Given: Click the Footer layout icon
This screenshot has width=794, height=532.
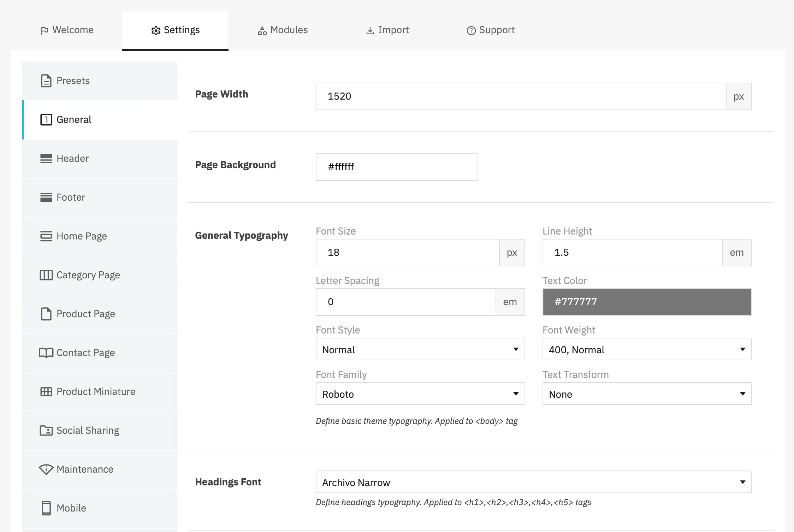Looking at the screenshot, I should 46,197.
